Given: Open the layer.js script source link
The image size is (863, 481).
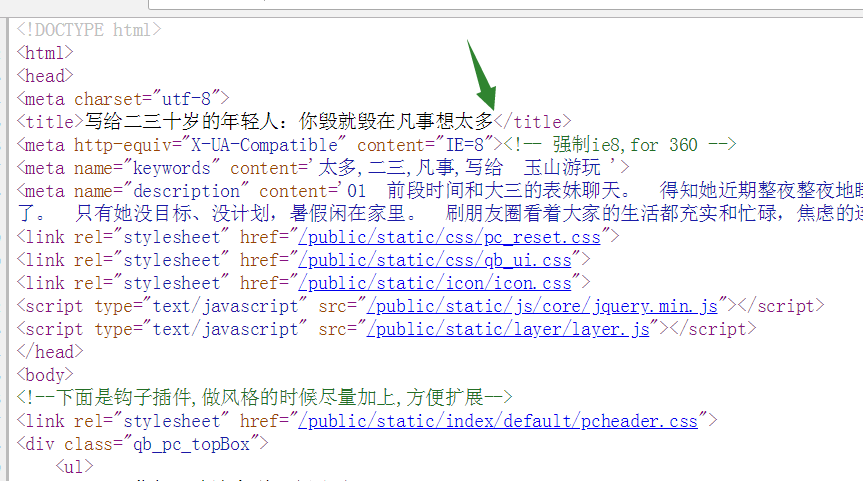Looking at the screenshot, I should [x=509, y=329].
